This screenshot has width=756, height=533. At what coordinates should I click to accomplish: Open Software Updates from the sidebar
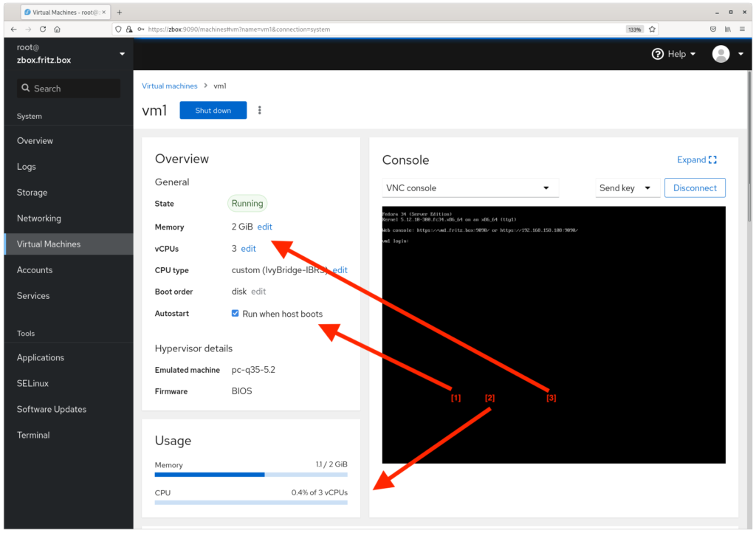pos(51,409)
